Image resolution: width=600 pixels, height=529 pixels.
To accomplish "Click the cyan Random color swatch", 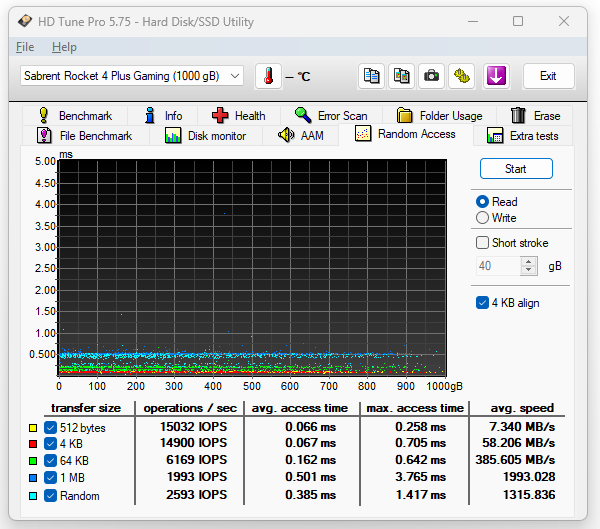I will (x=33, y=496).
